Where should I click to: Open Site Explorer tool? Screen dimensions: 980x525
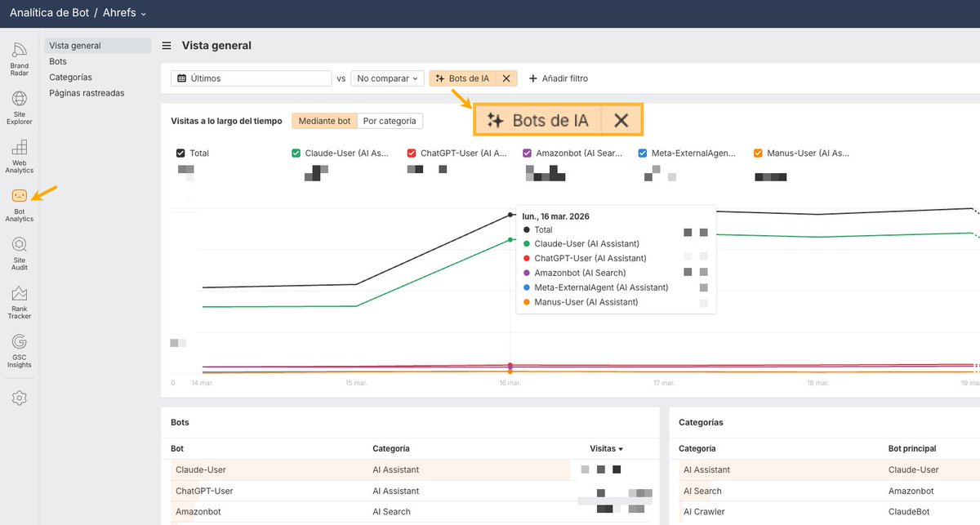click(x=20, y=108)
